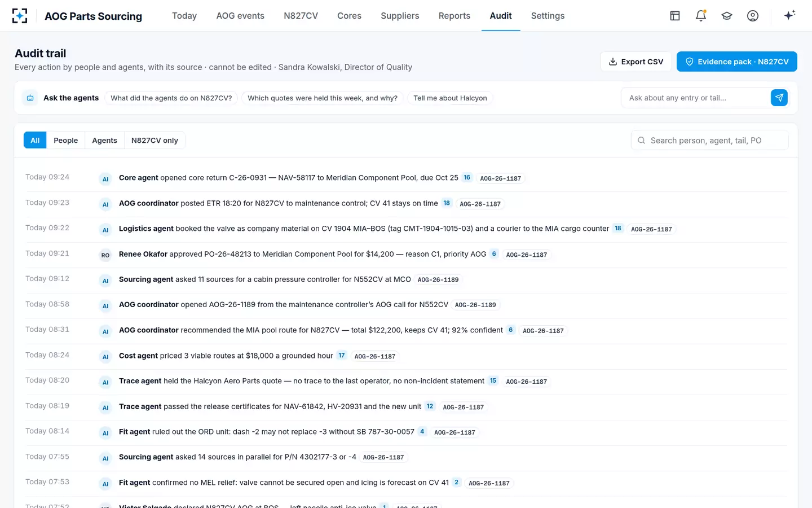Click the graduation cap learning icon
This screenshot has width=812, height=508.
pos(727,16)
